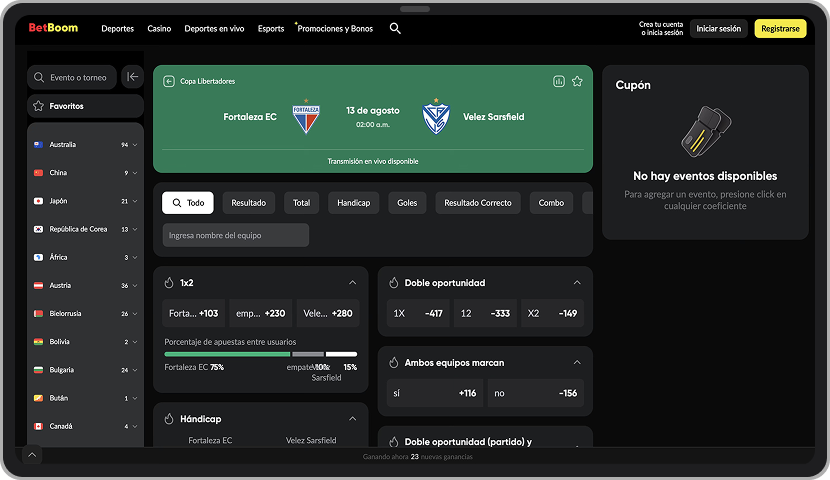Collapse the Ambos equipos marcan section
The image size is (830, 480).
pyautogui.click(x=577, y=363)
